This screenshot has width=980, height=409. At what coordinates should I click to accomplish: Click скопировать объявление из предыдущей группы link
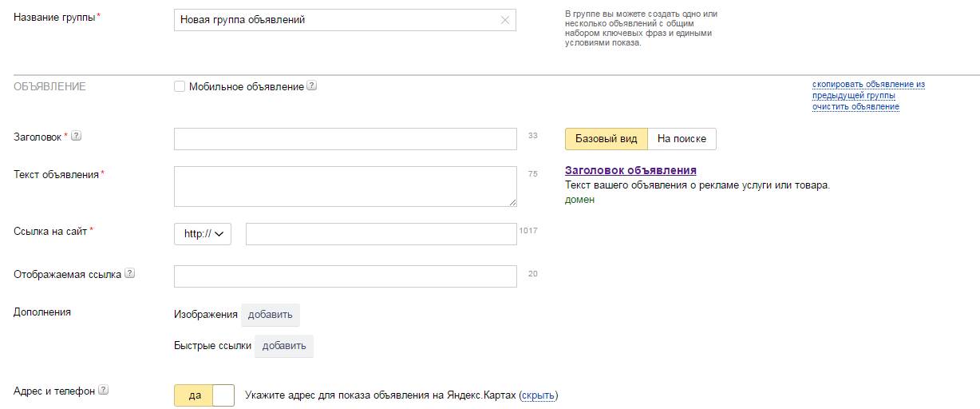coord(867,85)
